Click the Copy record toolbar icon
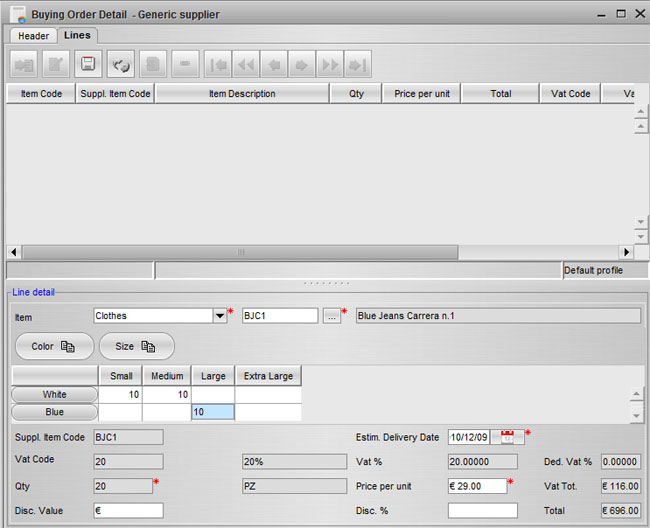The height and width of the screenshot is (528, 650). [153, 65]
